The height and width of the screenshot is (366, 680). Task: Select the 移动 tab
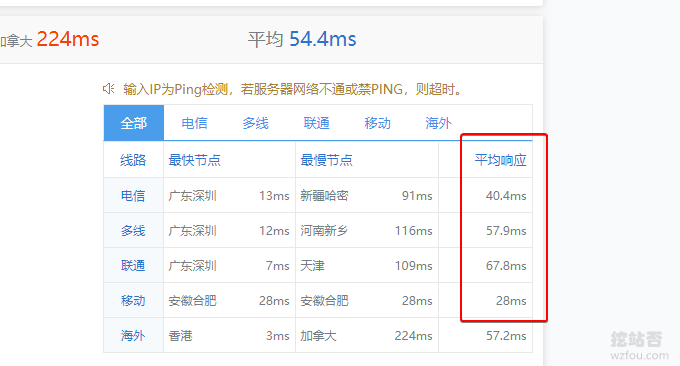[x=377, y=123]
